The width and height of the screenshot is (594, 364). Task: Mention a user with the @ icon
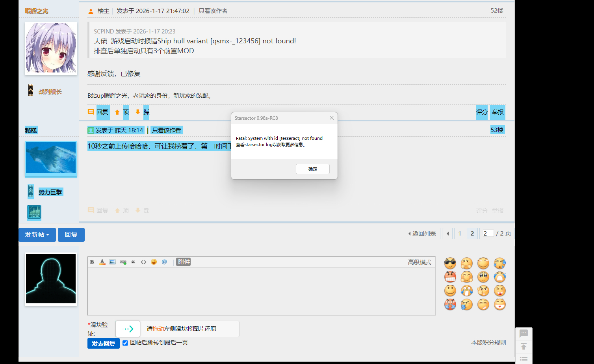164,262
